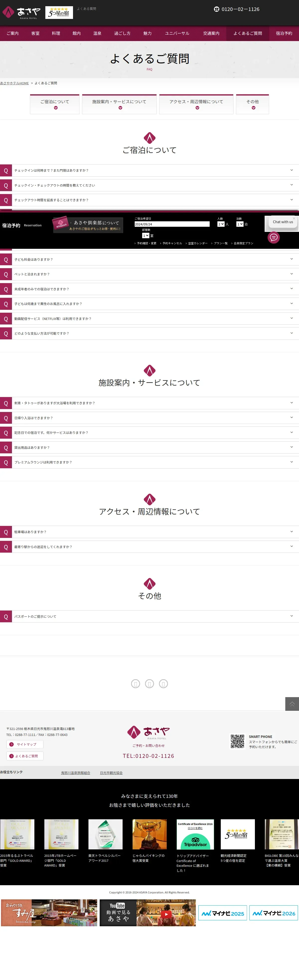299x980 pixels.
Task: Open the 人数 guest count dropdown
Action: coord(221,224)
